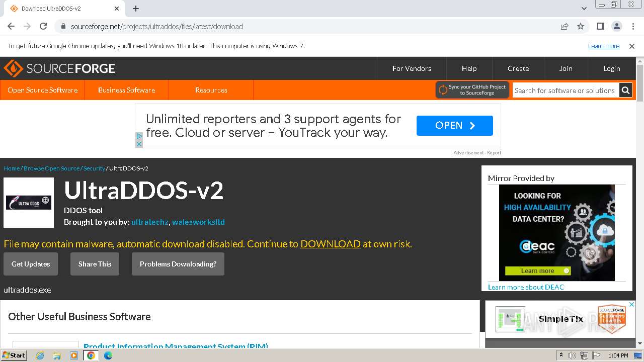Reload the current page
Image resolution: width=644 pixels, height=362 pixels.
tap(43, 26)
